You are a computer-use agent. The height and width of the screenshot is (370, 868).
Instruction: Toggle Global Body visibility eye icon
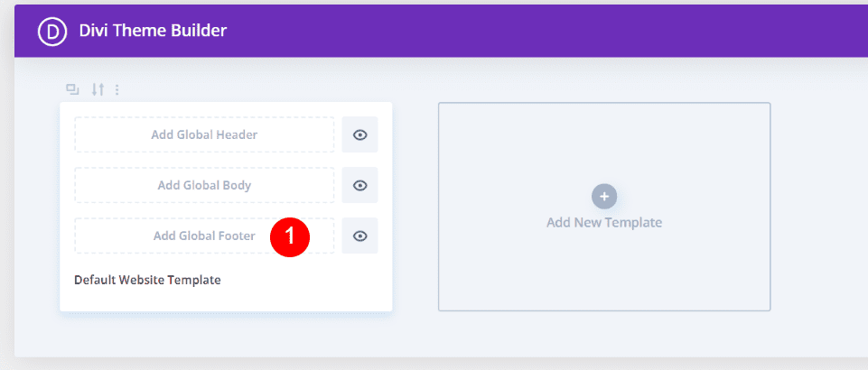(x=359, y=185)
